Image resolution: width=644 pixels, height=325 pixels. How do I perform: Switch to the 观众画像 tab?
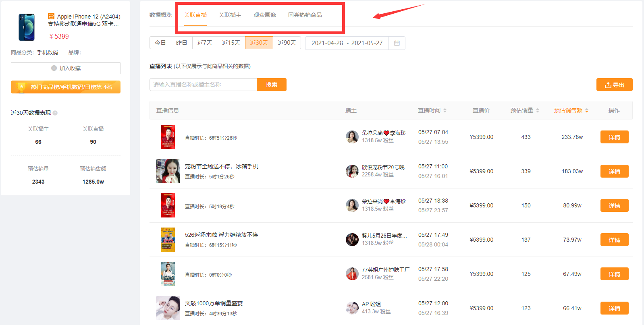(265, 15)
